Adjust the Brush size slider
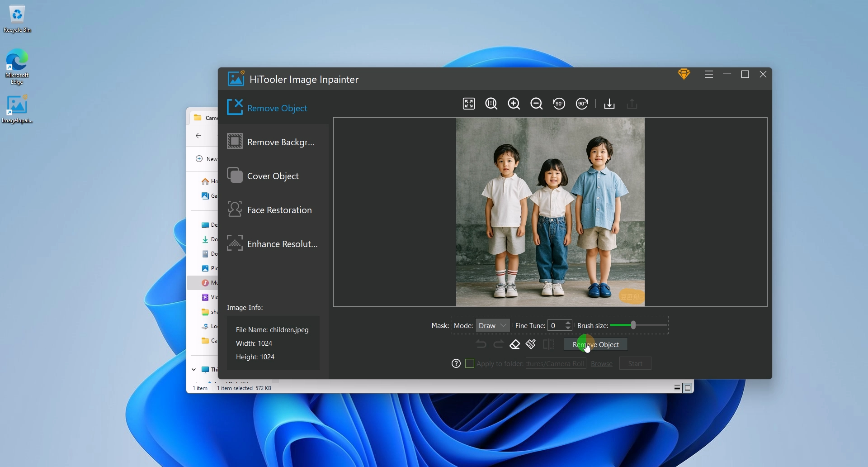The height and width of the screenshot is (467, 868). click(x=632, y=324)
